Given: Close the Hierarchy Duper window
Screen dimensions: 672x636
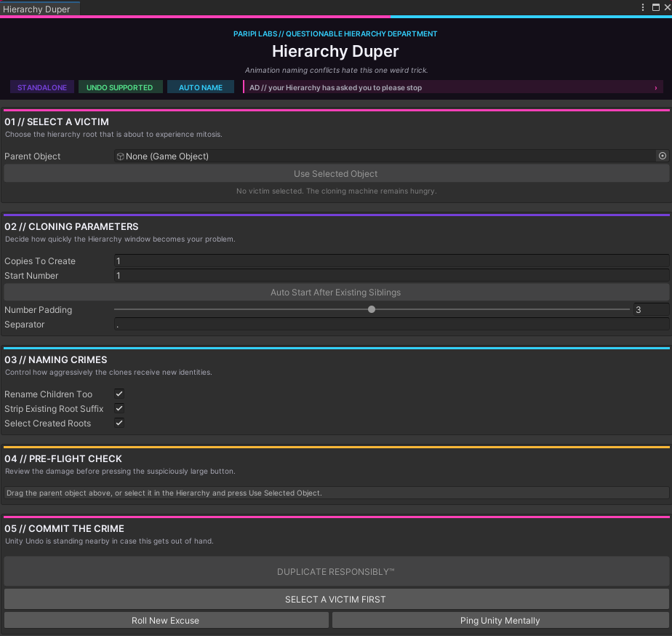Looking at the screenshot, I should coord(668,7).
